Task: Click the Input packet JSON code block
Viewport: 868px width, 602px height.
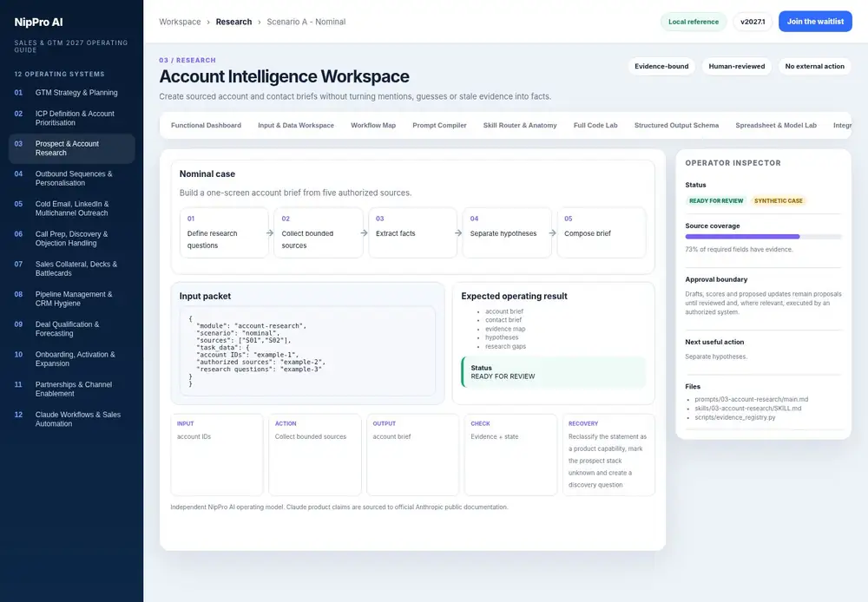Action: (x=307, y=350)
